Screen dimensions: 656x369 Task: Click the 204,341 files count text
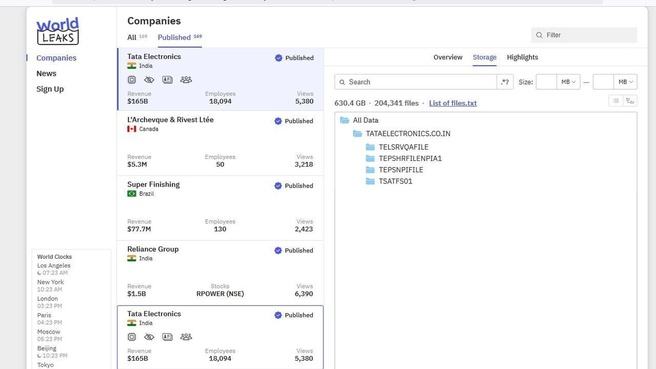click(x=396, y=103)
